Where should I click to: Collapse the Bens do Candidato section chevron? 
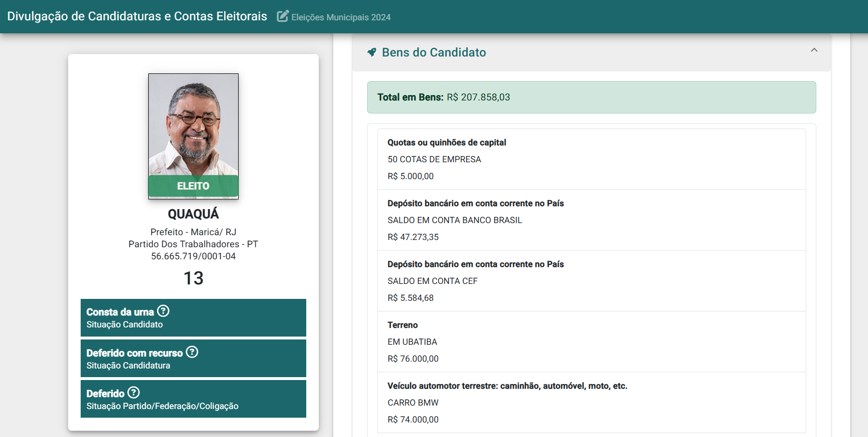[x=814, y=50]
